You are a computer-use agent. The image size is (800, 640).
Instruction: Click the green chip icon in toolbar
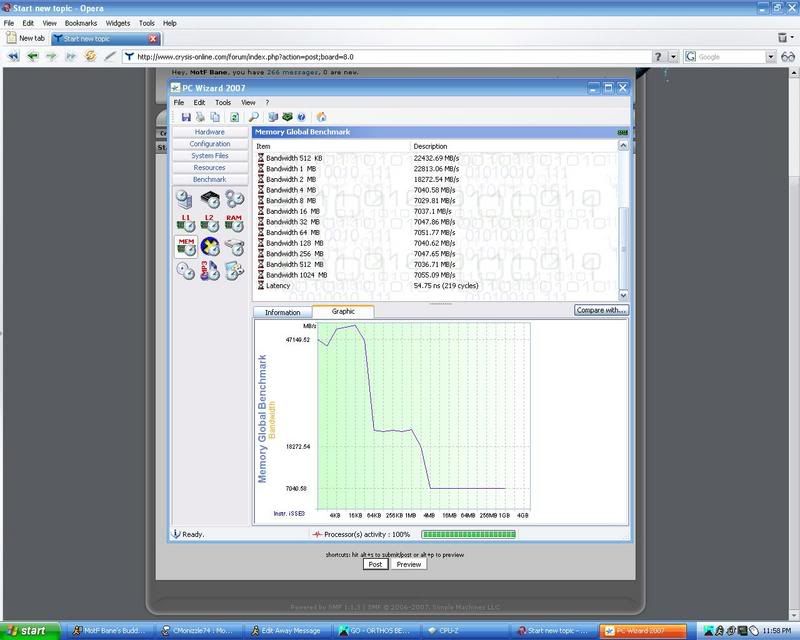point(287,117)
